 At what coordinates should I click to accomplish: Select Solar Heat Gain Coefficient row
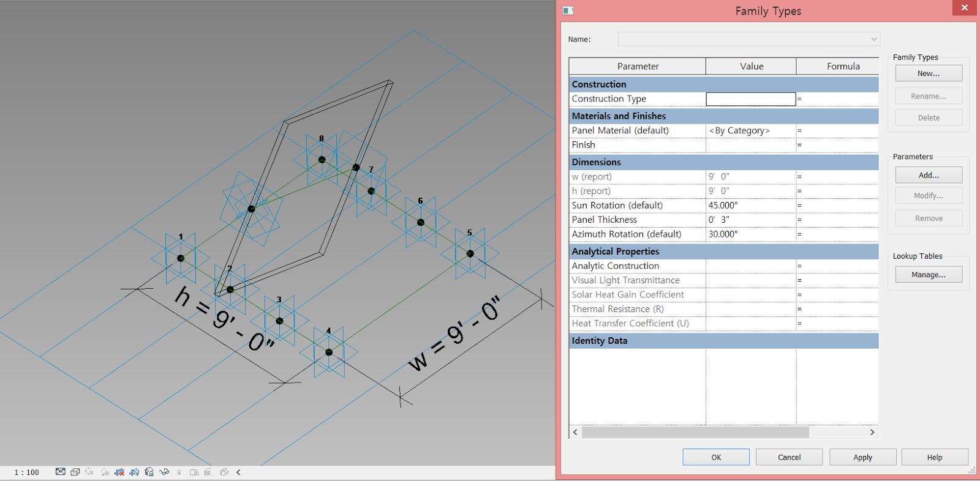point(724,295)
